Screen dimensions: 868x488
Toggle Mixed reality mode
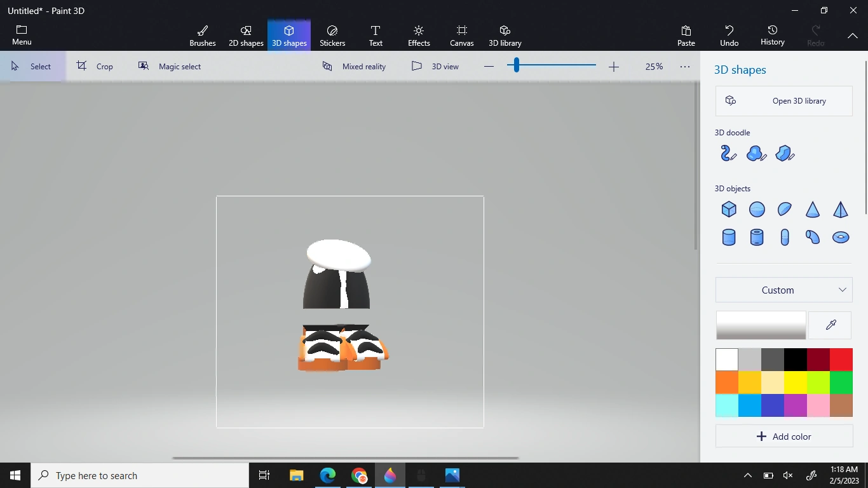pos(354,66)
